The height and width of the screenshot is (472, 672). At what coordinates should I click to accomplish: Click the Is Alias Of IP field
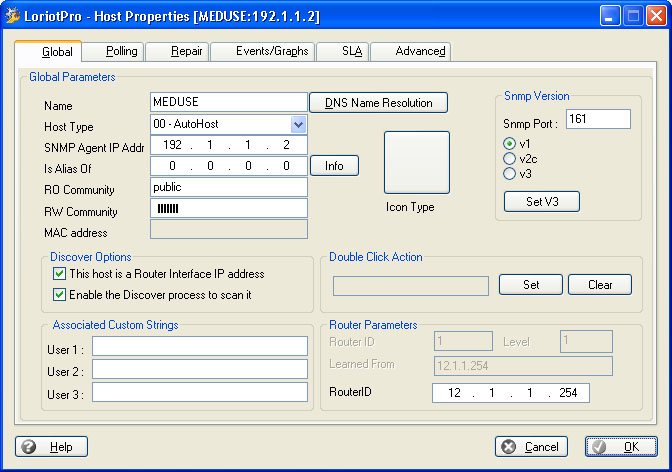coord(229,166)
